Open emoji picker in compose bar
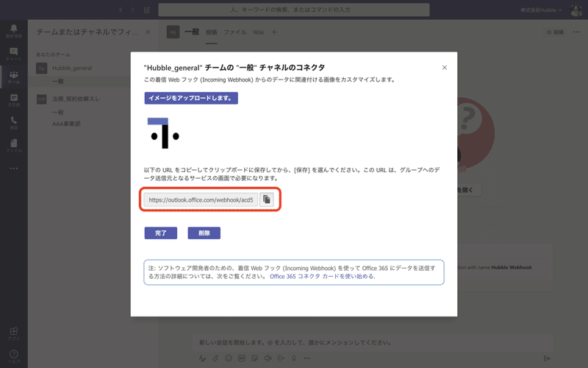The width and height of the screenshot is (588, 368). click(229, 358)
